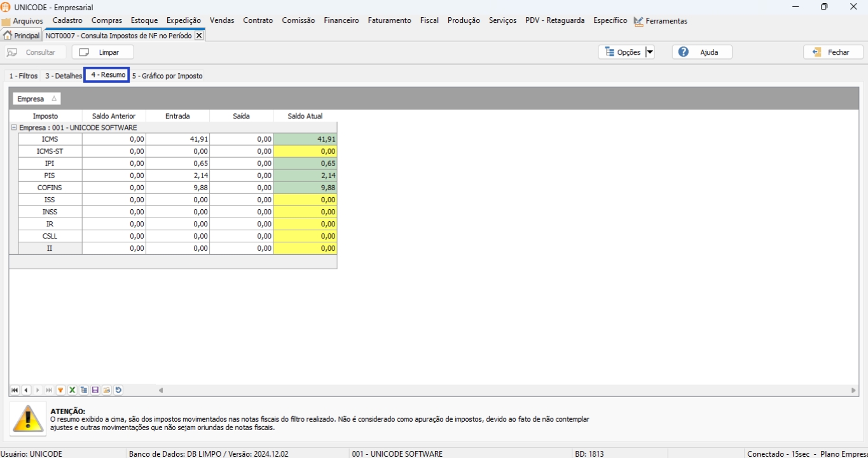Viewport: 868px width, 458px height.
Task: Click the horizontal scrollbar right arrow
Action: point(853,390)
